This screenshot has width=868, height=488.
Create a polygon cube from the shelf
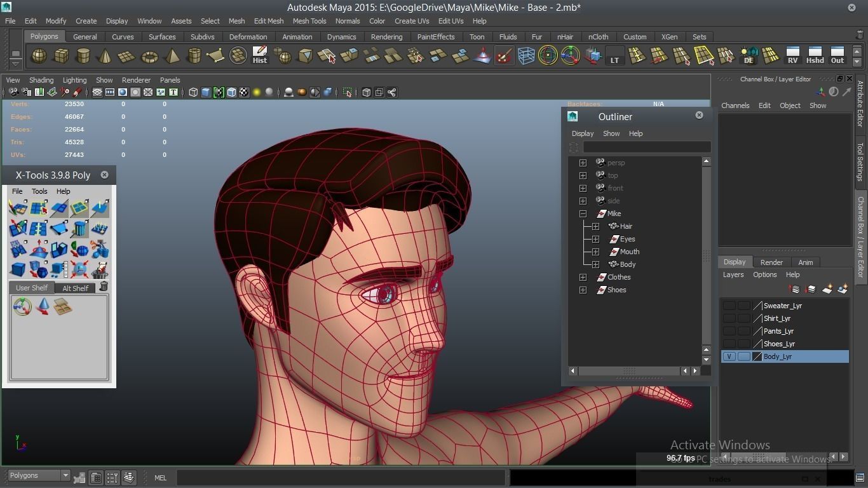tap(61, 56)
